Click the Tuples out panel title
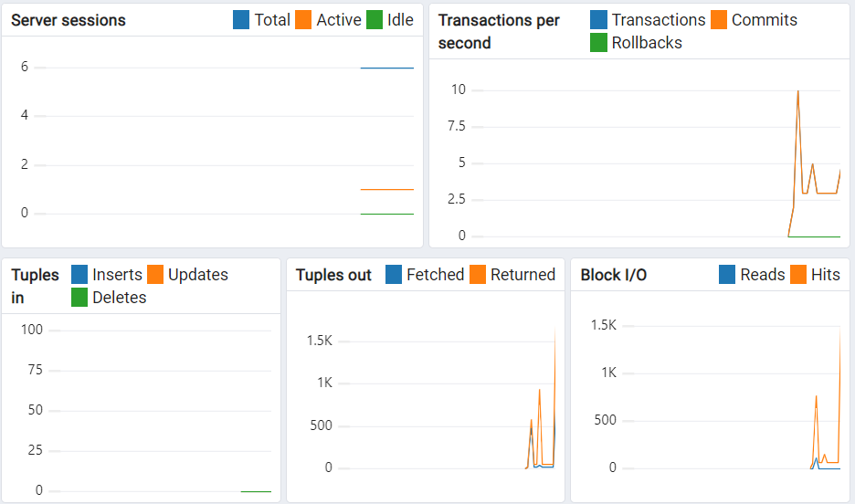Image resolution: width=855 pixels, height=504 pixels. tap(333, 275)
